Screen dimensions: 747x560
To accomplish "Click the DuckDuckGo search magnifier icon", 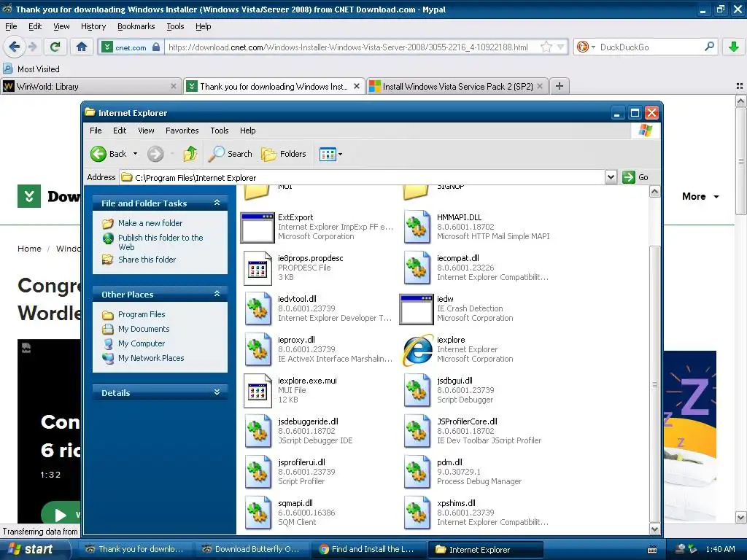I will (x=709, y=47).
